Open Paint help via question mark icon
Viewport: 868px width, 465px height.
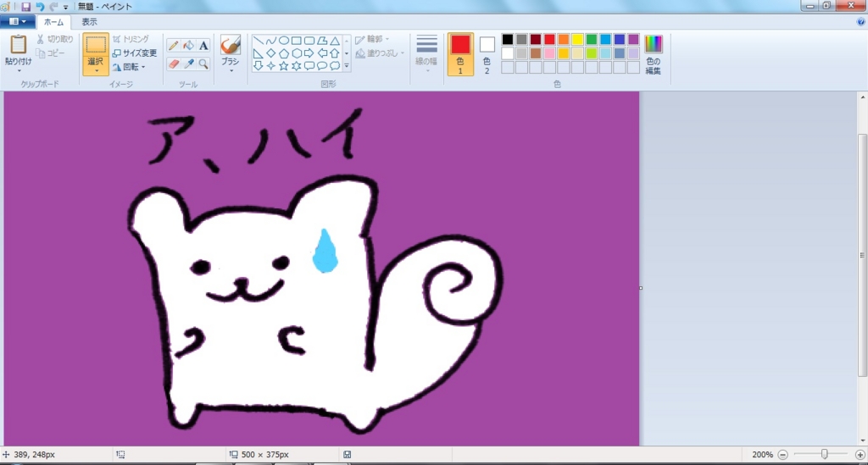(861, 22)
